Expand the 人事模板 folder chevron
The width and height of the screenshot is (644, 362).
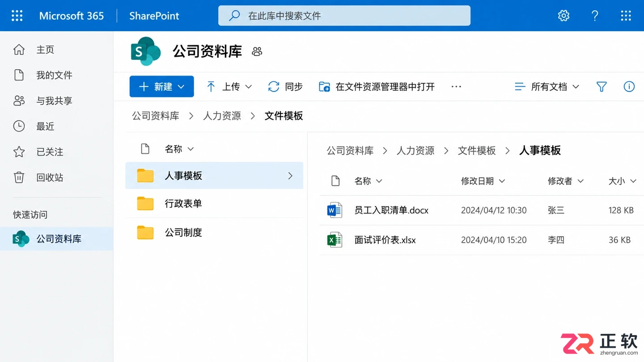[x=290, y=176]
